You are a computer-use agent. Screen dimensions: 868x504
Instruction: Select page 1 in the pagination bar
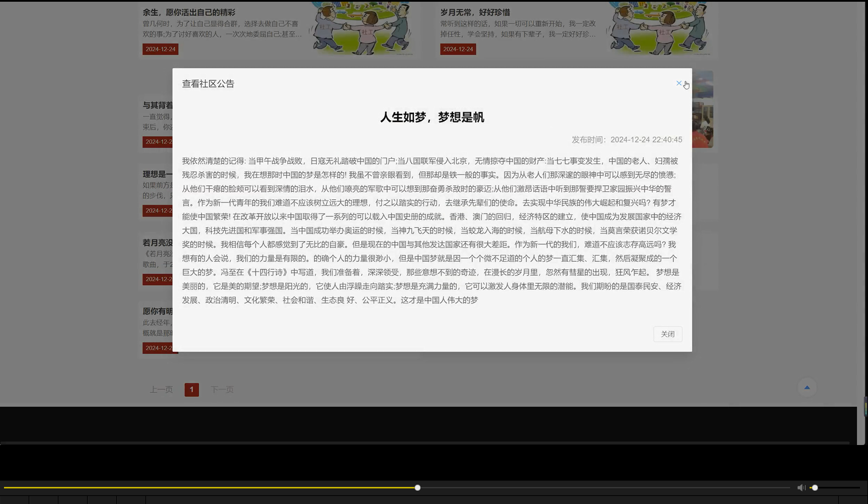click(x=191, y=389)
